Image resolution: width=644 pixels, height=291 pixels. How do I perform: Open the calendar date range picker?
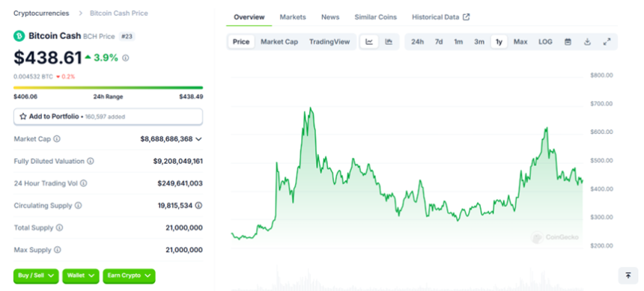tap(568, 42)
